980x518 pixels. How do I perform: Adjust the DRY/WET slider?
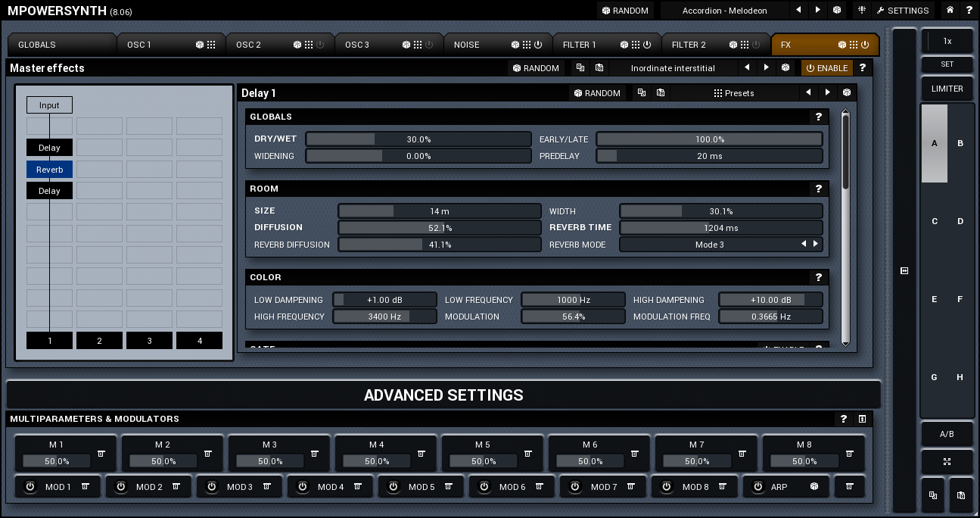[418, 139]
